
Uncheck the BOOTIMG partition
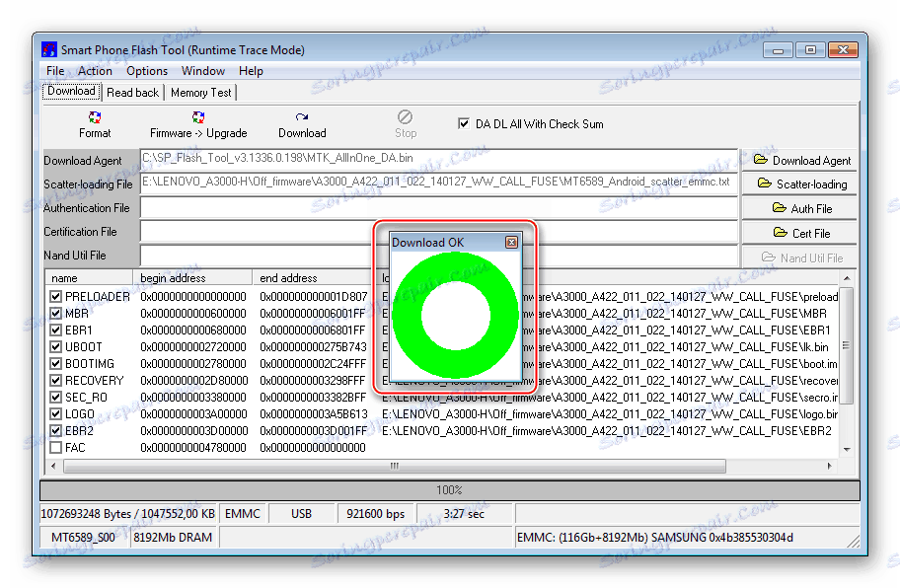click(x=55, y=364)
